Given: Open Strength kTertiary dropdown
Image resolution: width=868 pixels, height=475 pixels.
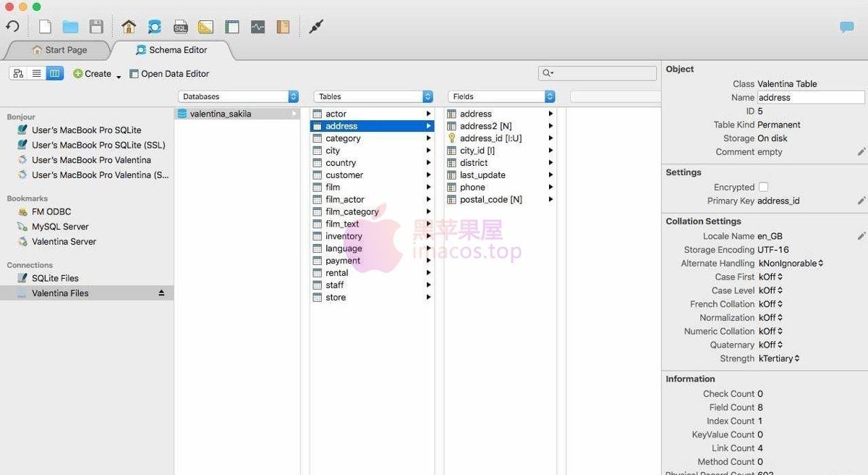Looking at the screenshot, I should 779,358.
